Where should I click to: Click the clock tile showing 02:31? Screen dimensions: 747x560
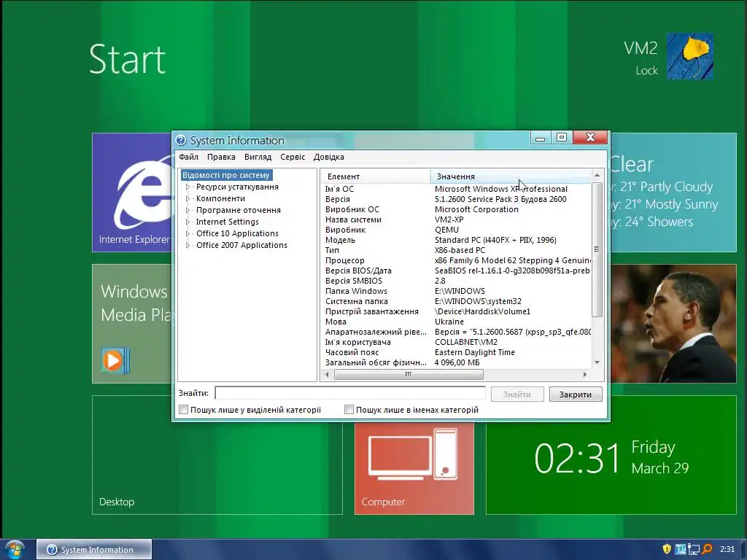[x=611, y=455]
